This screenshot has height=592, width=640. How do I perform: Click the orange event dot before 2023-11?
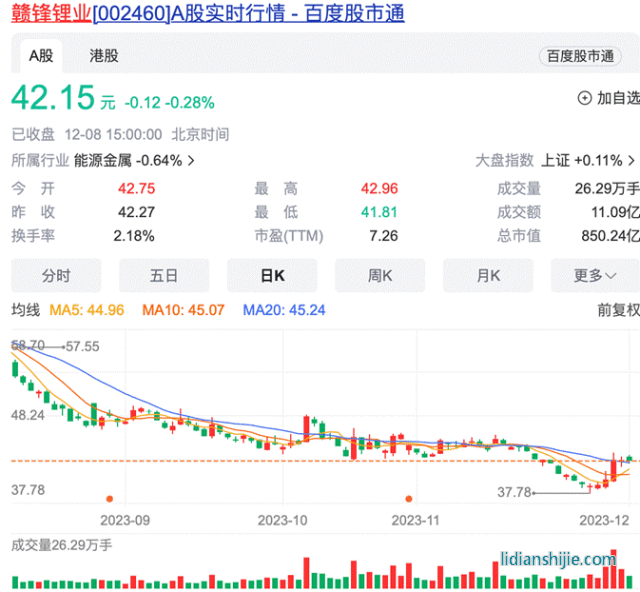tap(408, 498)
